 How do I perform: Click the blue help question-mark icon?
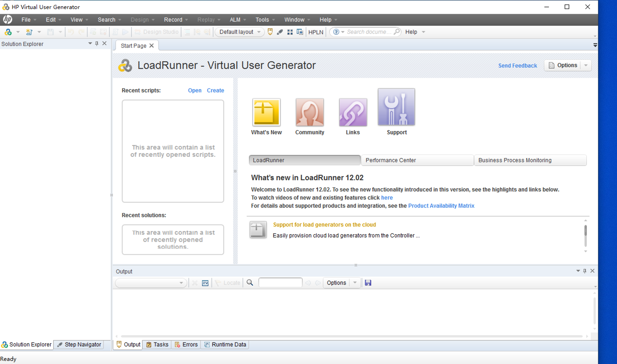pos(336,32)
